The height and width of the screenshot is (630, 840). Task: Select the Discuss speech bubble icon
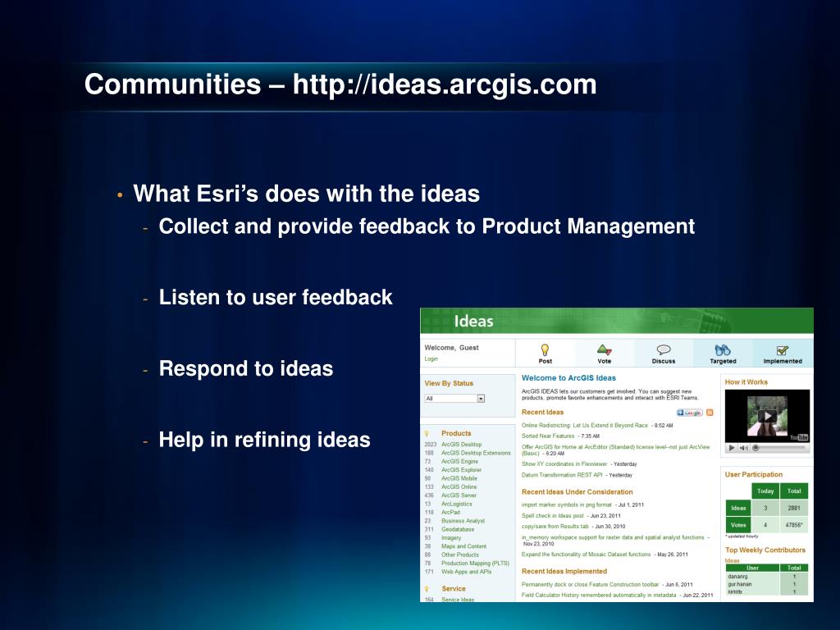point(663,349)
